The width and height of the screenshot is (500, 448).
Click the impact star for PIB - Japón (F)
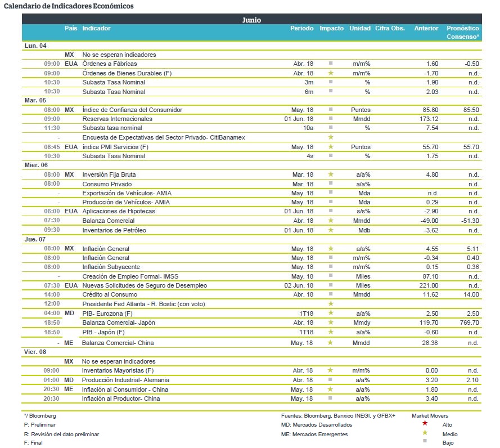[x=331, y=331]
